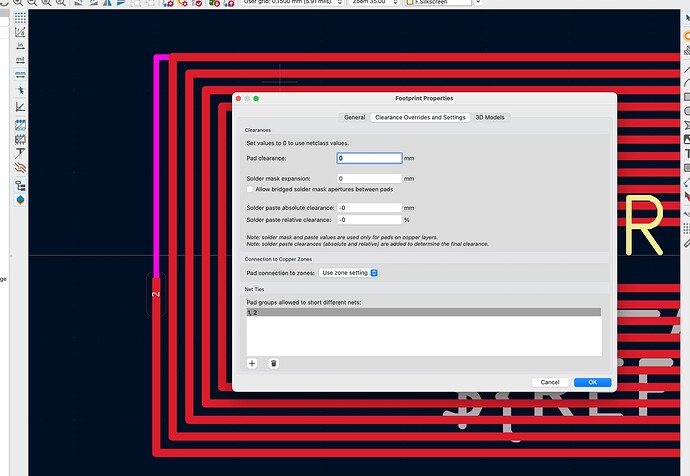
Task: Click the Solder mask expansion field
Action: (369, 178)
